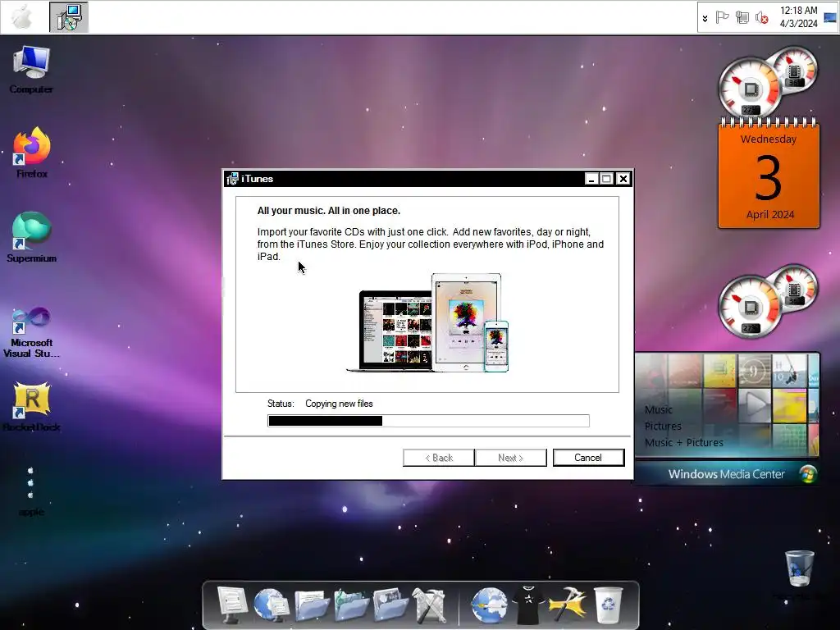The image size is (840, 630).
Task: Open the desktop Recycle Bin icon
Action: 799,569
